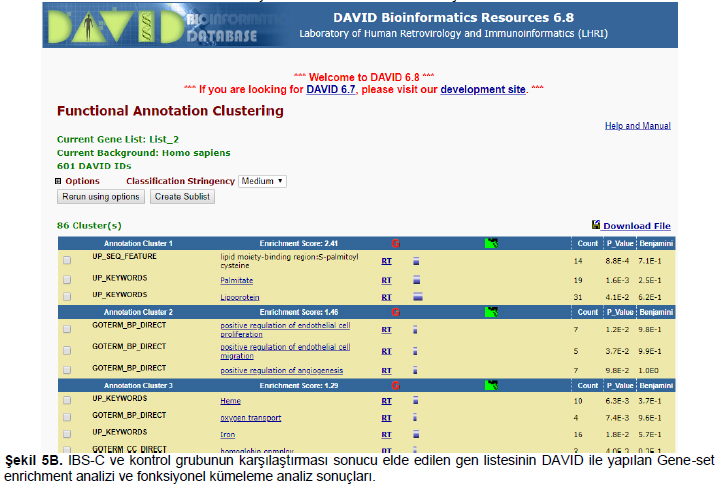Visit the development site link
The width and height of the screenshot is (728, 488).
(x=483, y=90)
